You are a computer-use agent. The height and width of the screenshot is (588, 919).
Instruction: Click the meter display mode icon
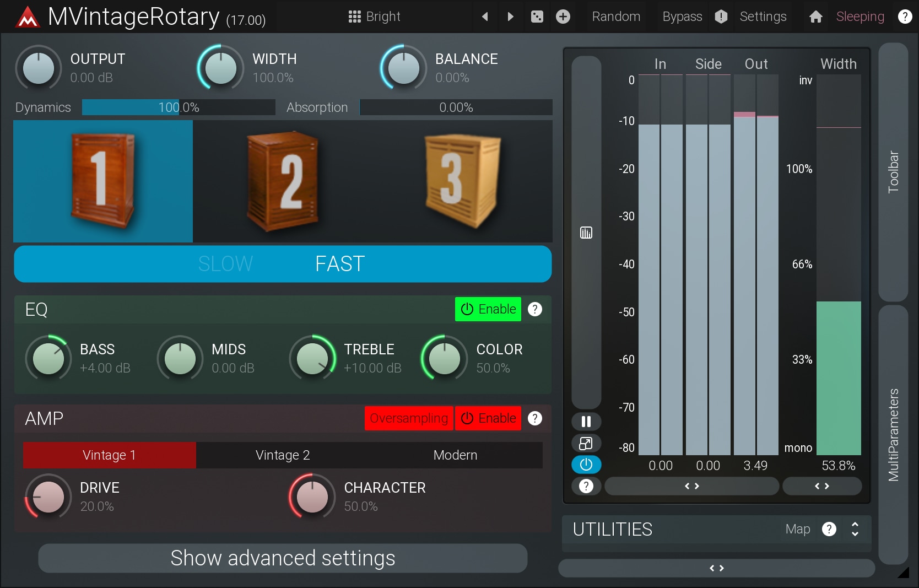[x=586, y=233]
